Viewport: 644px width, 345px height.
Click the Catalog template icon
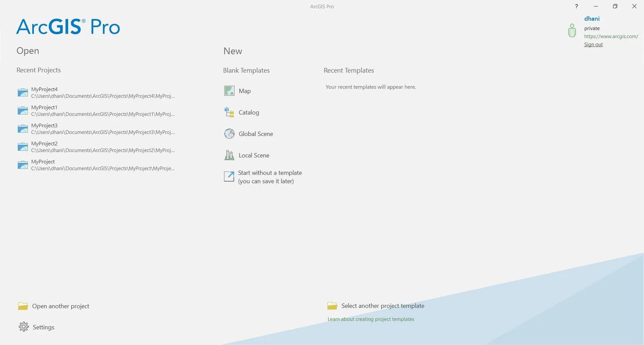(x=229, y=112)
